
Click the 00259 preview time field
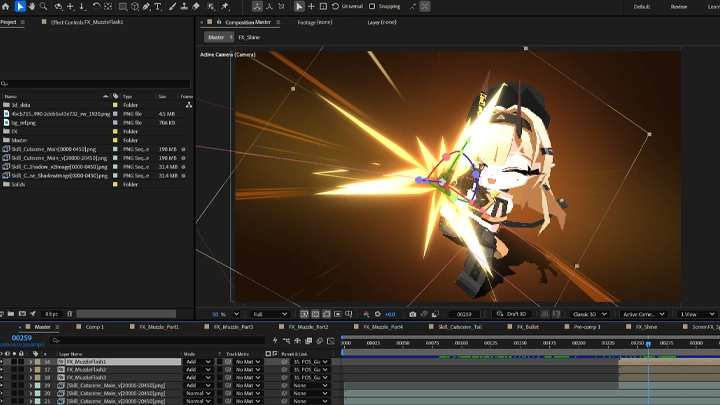point(464,314)
